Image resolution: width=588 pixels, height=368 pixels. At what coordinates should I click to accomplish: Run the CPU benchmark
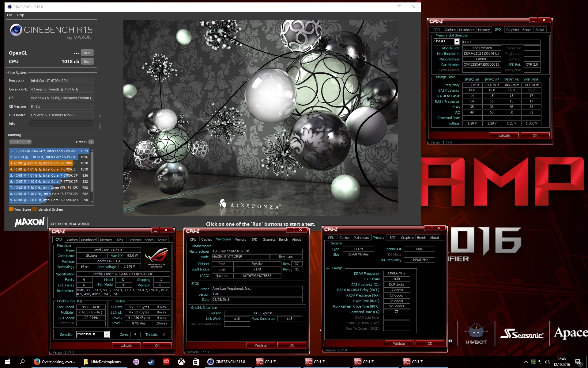tap(87, 62)
